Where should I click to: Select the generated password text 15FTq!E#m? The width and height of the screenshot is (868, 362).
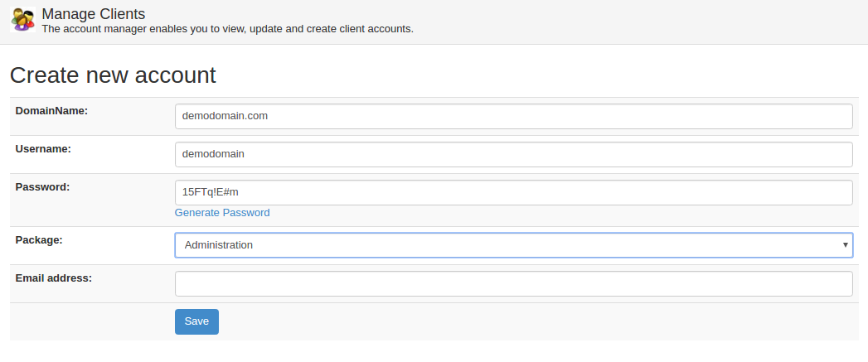(211, 192)
